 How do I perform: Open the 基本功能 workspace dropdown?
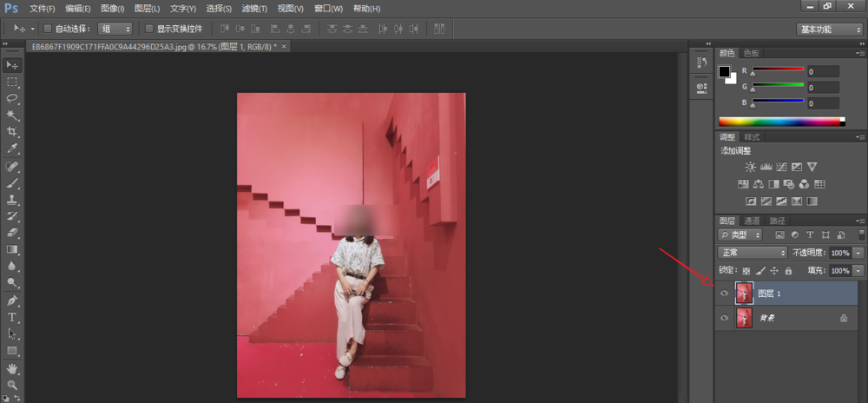[x=829, y=29]
